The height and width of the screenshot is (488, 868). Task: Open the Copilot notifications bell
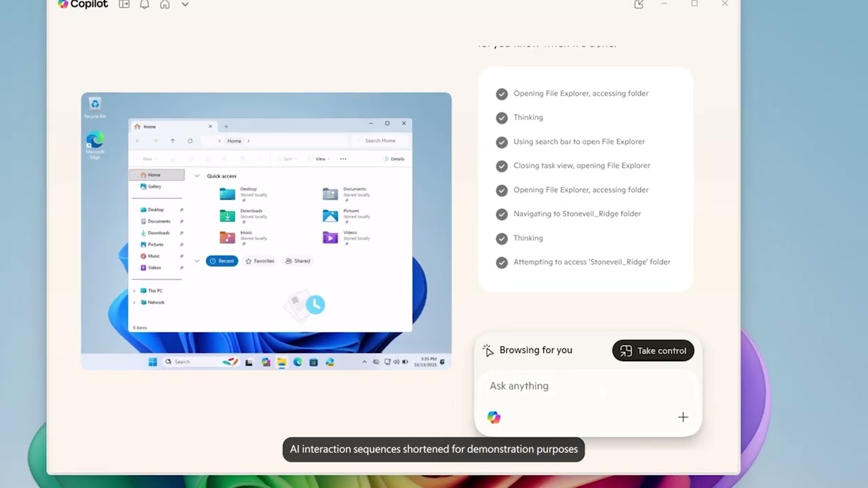(x=144, y=4)
